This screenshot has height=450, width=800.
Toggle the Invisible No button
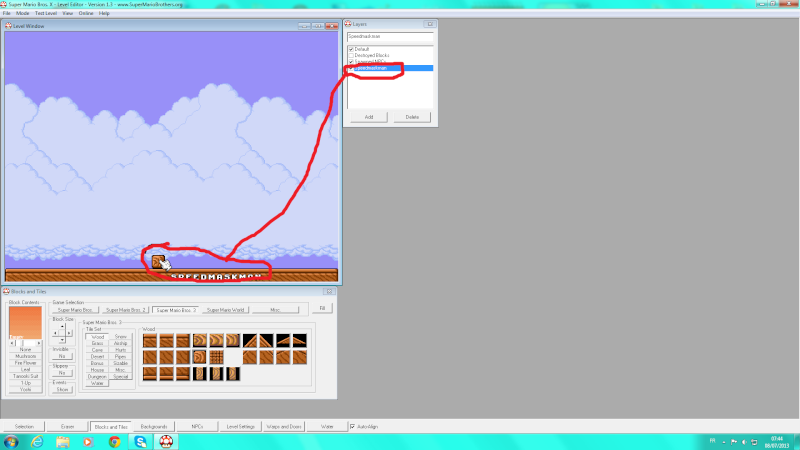(62, 356)
